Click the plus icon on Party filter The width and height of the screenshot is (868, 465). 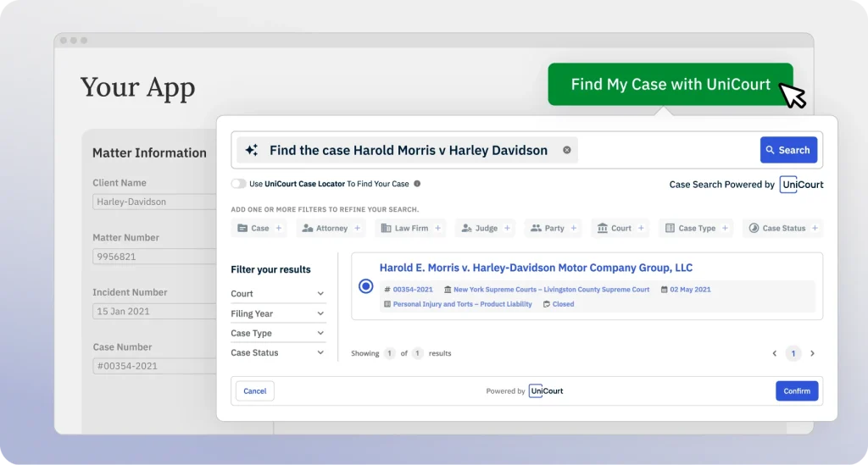pyautogui.click(x=574, y=228)
